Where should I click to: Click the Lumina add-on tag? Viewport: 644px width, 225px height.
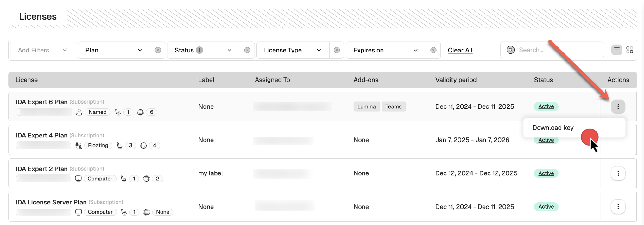(366, 107)
